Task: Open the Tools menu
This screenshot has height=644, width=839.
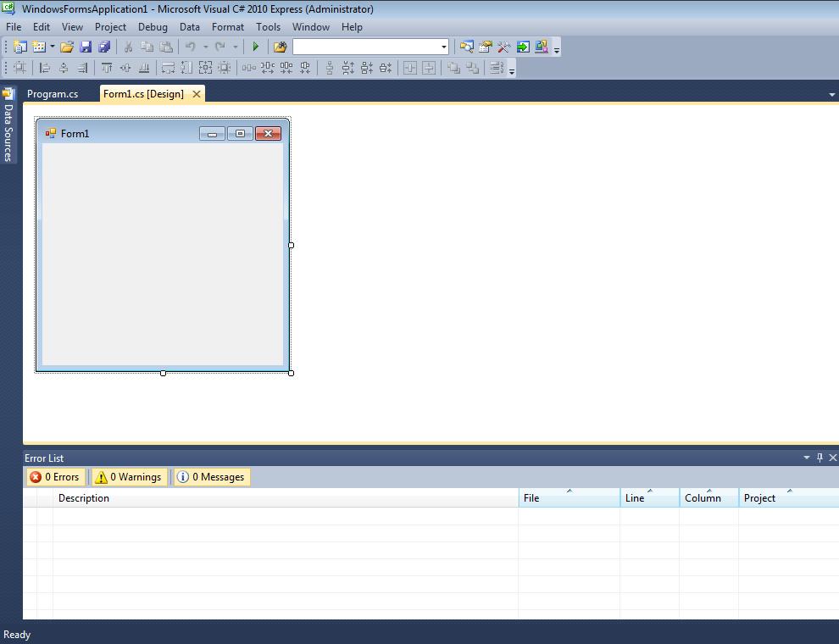Action: click(268, 27)
